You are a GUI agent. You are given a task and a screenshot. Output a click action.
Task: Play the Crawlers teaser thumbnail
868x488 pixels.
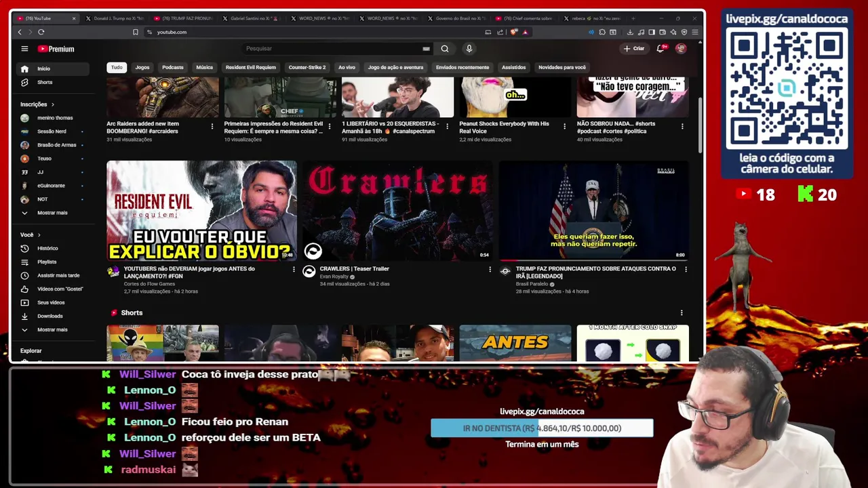397,210
